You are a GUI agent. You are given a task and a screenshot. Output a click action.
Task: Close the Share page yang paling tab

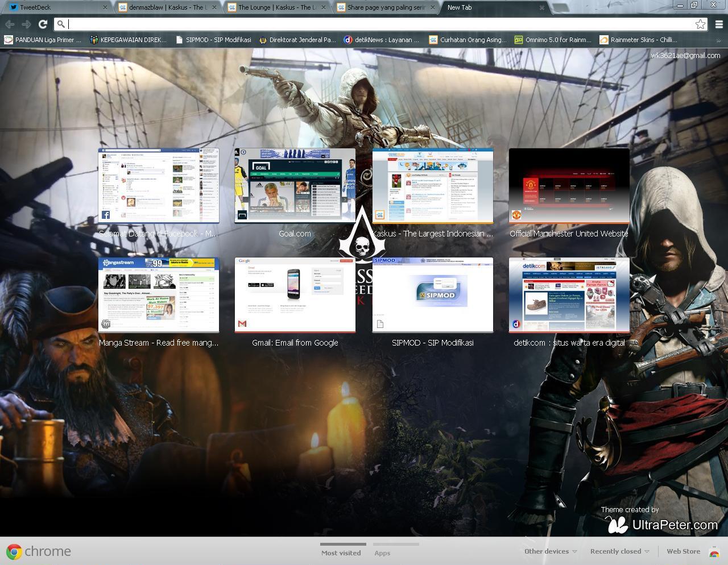(433, 7)
